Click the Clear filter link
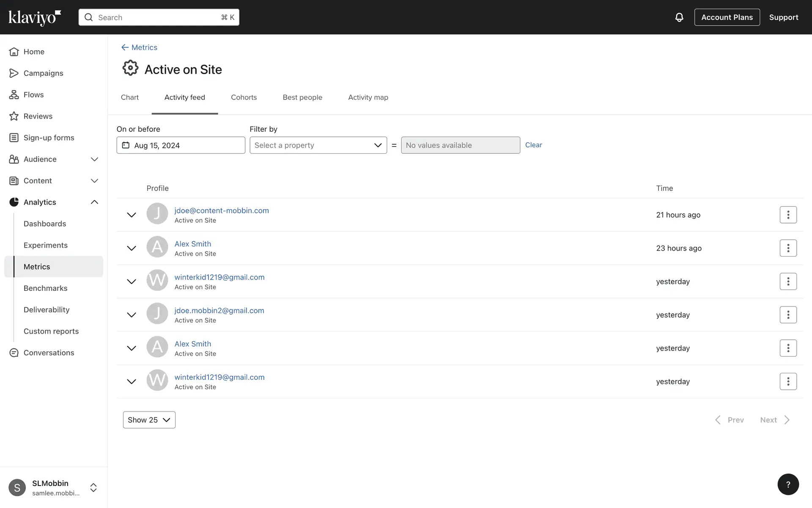 click(533, 145)
